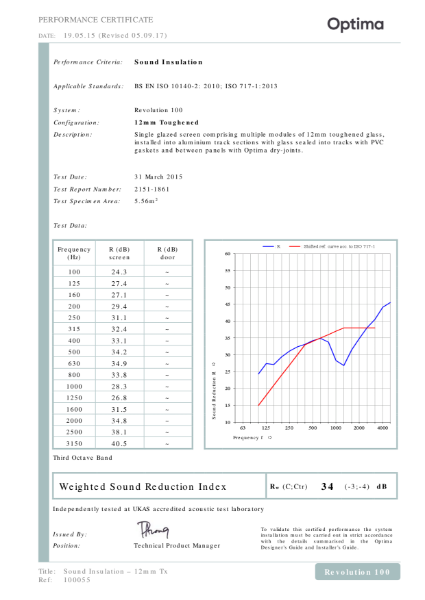Select the weighted index value 34
Screen dimensions: 425x600
click(327, 486)
